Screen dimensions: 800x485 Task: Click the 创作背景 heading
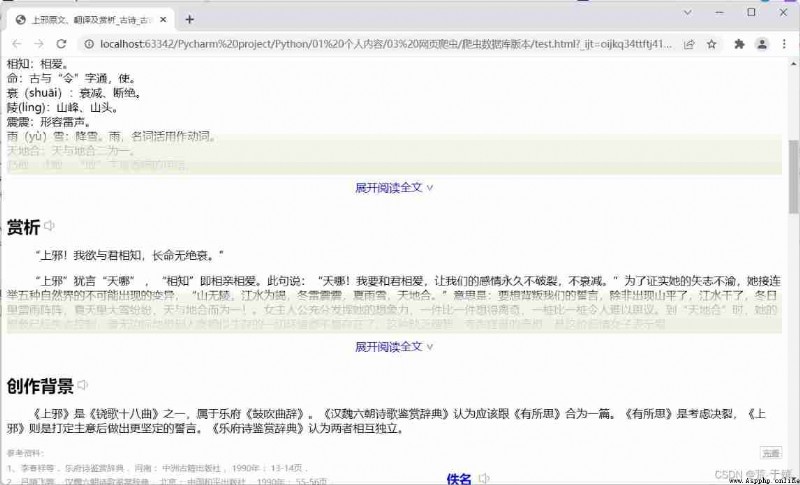pyautogui.click(x=40, y=386)
